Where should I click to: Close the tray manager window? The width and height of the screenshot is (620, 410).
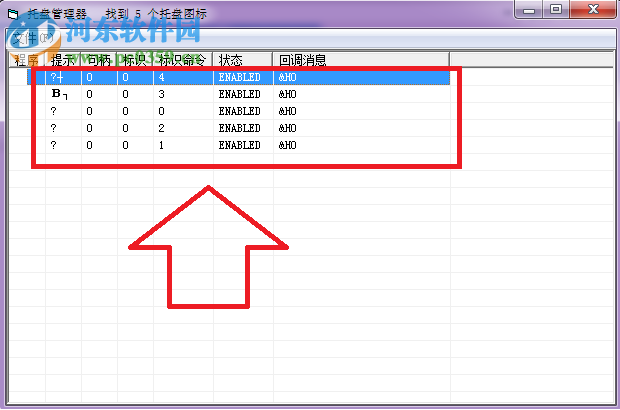tap(593, 9)
